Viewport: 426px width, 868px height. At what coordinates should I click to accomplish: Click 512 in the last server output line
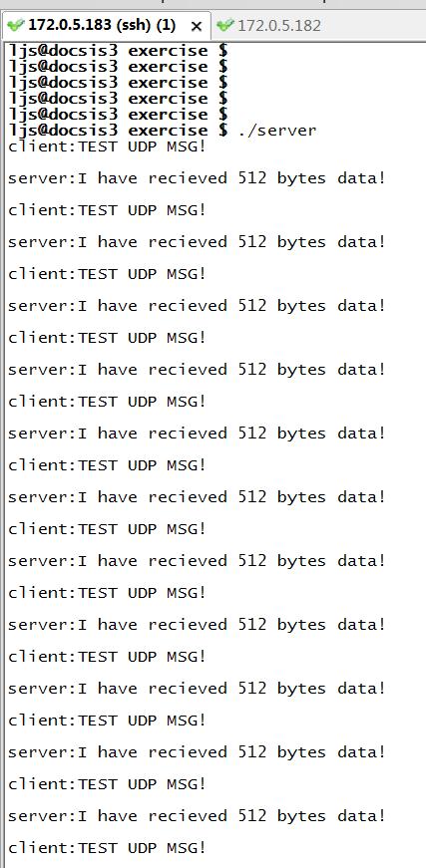tap(252, 816)
